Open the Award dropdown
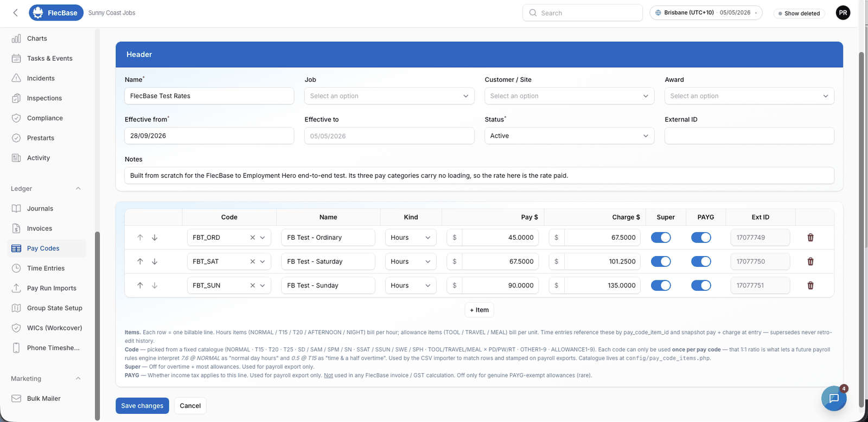The width and height of the screenshot is (868, 422). (749, 96)
